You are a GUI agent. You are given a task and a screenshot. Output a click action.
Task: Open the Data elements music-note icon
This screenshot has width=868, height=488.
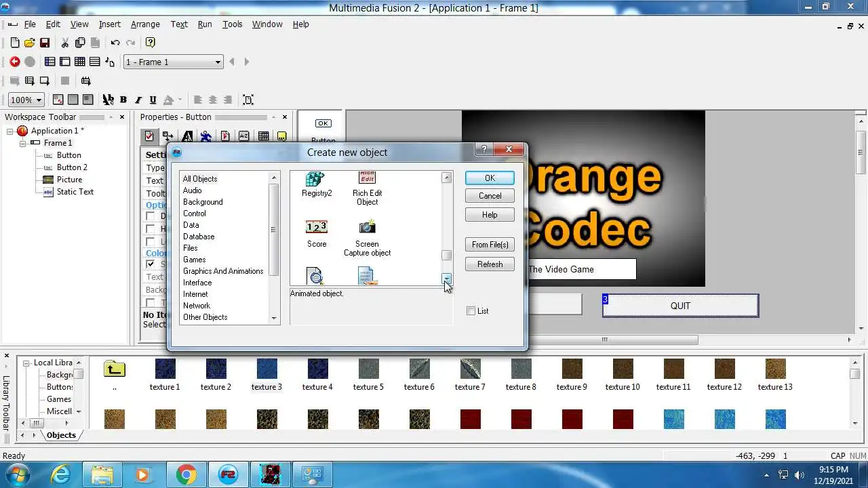(110, 62)
